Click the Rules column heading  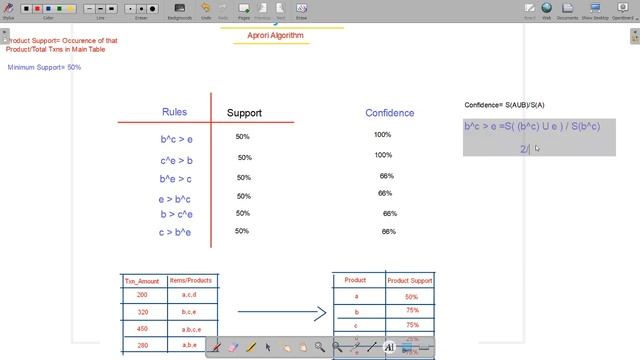coord(174,112)
